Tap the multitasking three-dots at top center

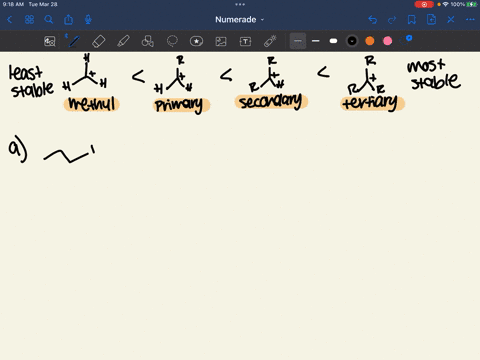point(240,4)
